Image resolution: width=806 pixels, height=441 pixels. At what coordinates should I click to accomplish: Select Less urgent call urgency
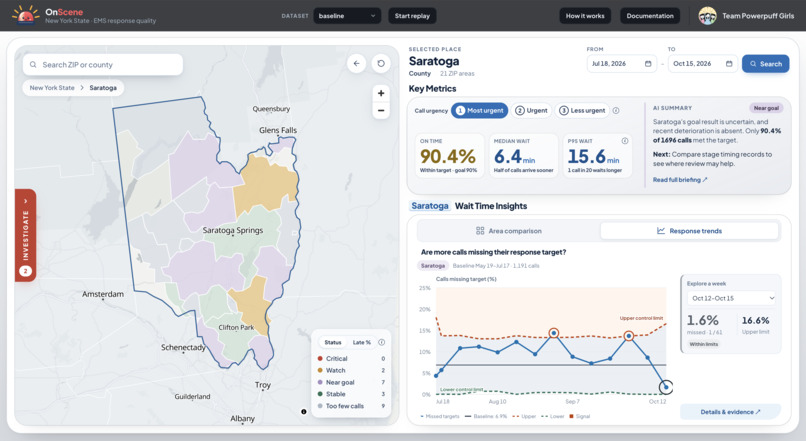(x=582, y=111)
